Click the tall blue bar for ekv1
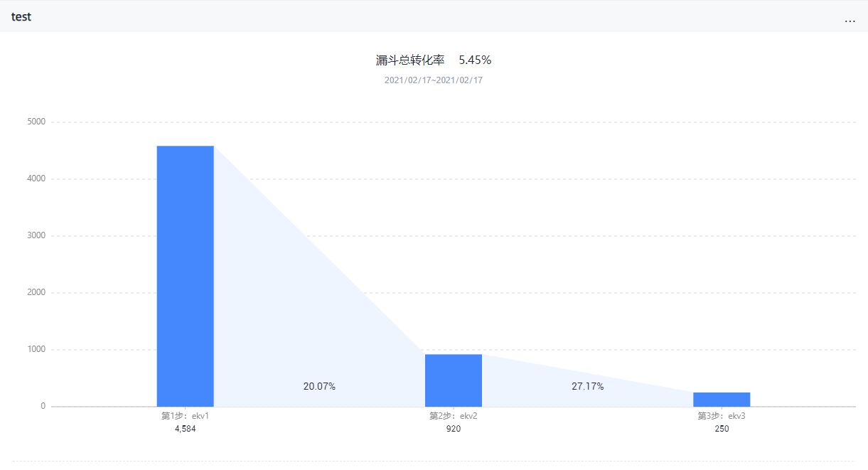This screenshot has height=470, width=868. tap(185, 276)
